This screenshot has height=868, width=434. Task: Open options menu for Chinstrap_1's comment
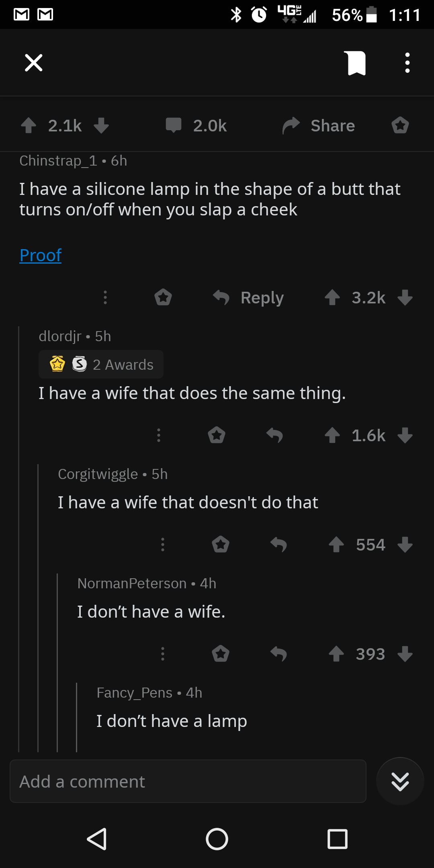tap(105, 298)
